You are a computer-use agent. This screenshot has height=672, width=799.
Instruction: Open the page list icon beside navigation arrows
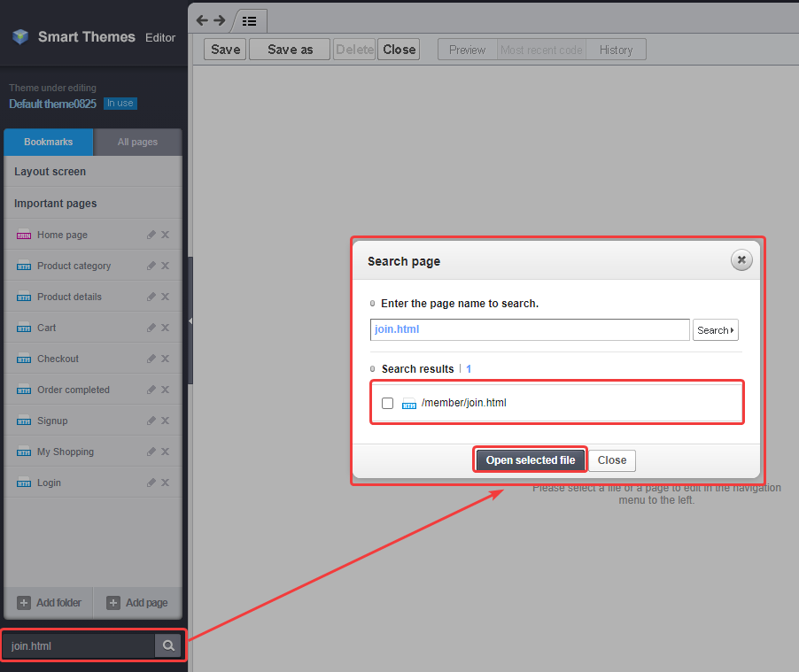250,19
